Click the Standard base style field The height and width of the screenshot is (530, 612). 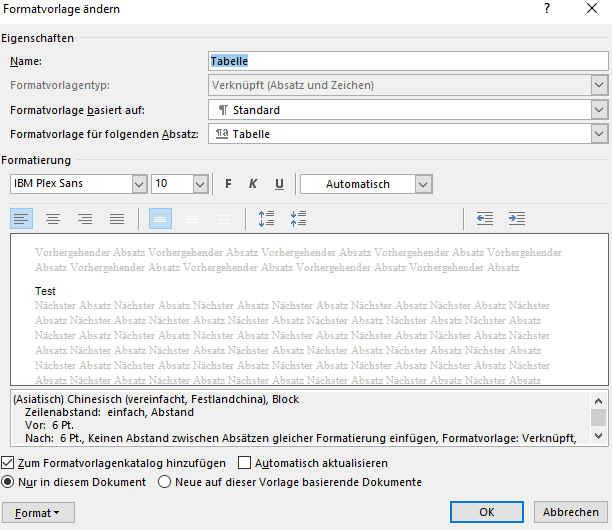click(x=400, y=110)
